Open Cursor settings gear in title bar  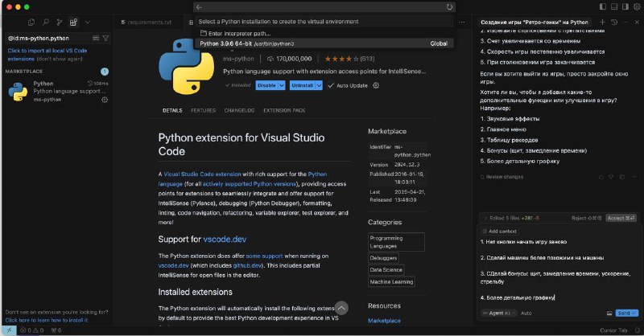pos(637,6)
